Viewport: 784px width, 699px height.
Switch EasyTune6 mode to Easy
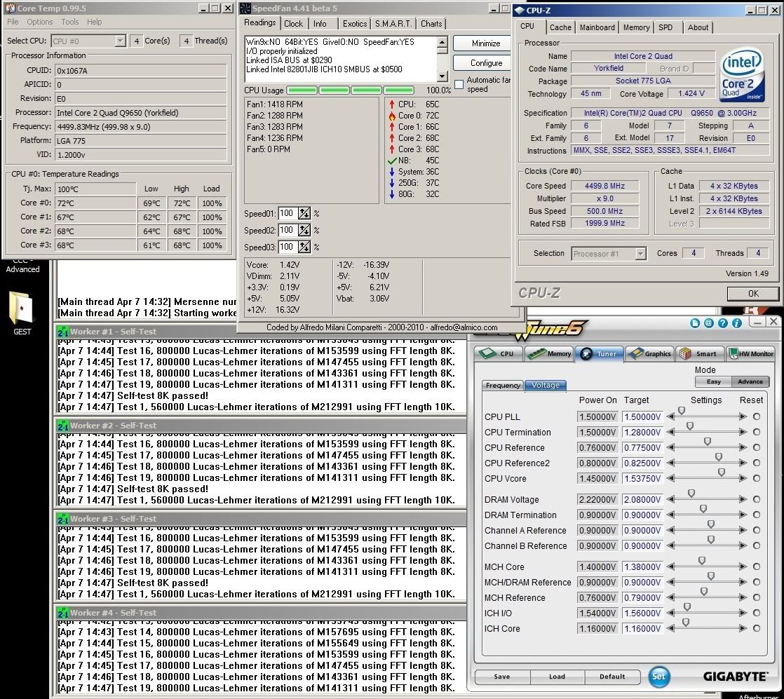[x=713, y=381]
